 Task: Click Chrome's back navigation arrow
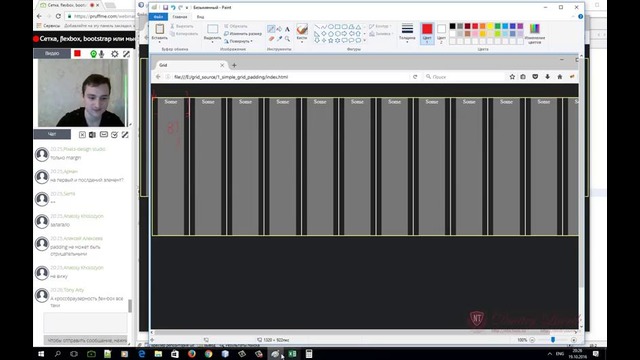tap(39, 16)
